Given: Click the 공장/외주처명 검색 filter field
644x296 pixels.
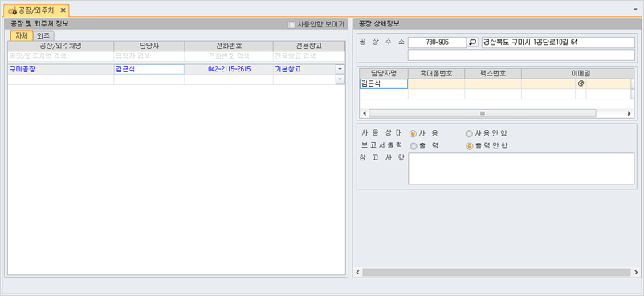Looking at the screenshot, I should pos(60,56).
